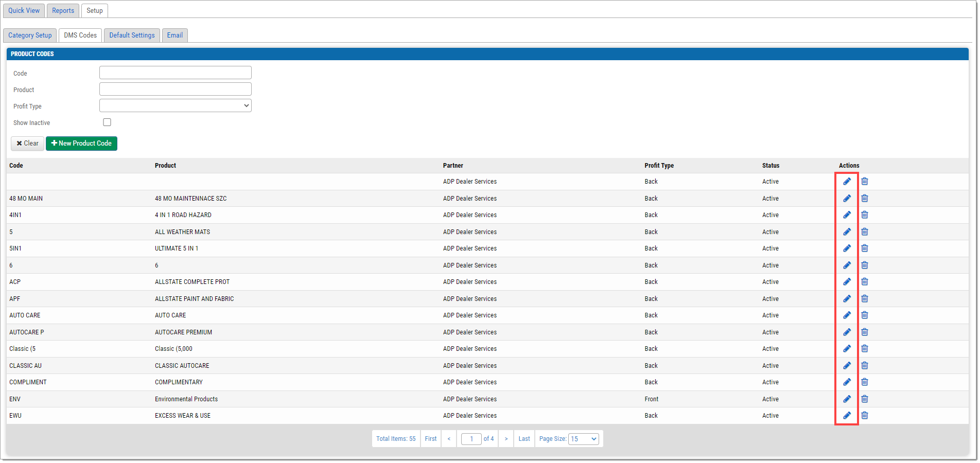Edit the EWU Excess Wear & Use row
This screenshot has height=463, width=980.
coord(847,415)
